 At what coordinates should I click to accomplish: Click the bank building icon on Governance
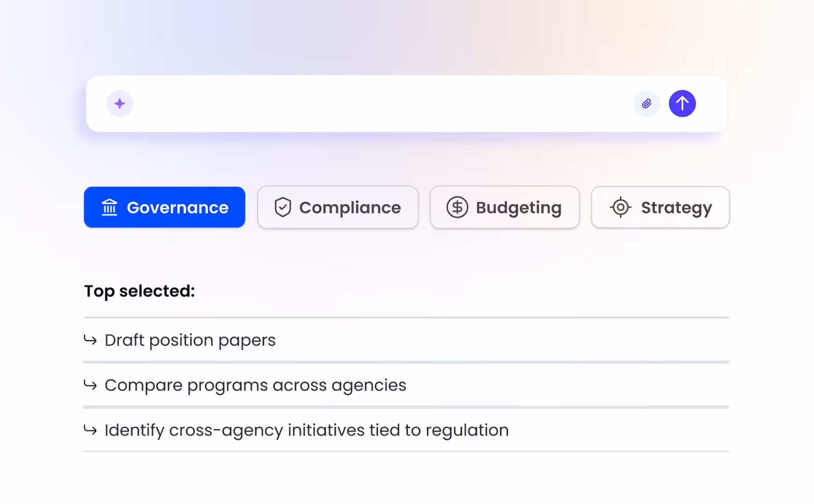(110, 207)
